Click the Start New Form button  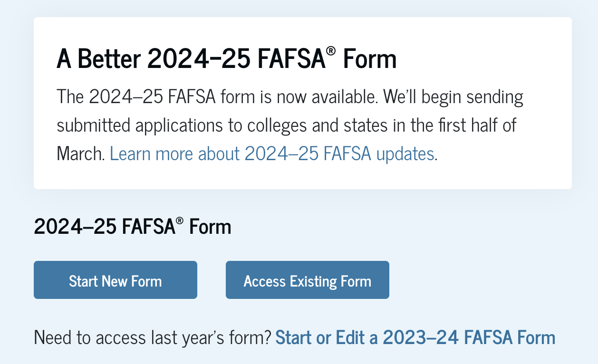pyautogui.click(x=115, y=280)
